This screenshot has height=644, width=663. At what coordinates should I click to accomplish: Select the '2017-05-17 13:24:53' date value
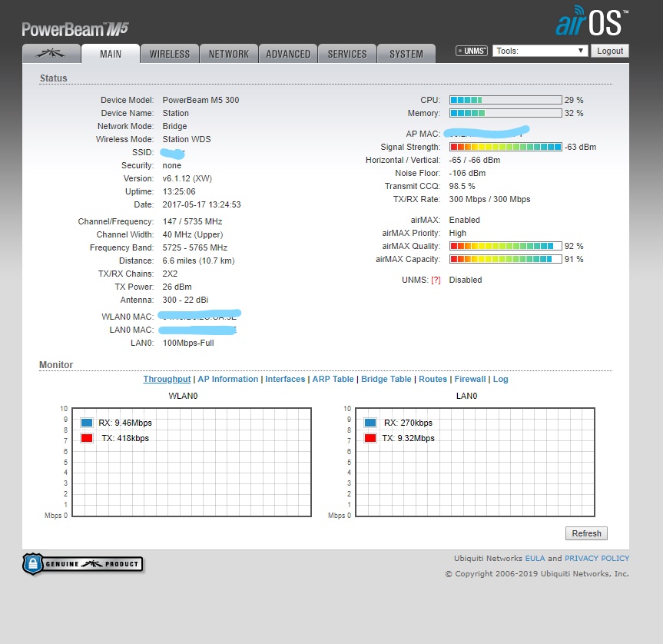201,204
